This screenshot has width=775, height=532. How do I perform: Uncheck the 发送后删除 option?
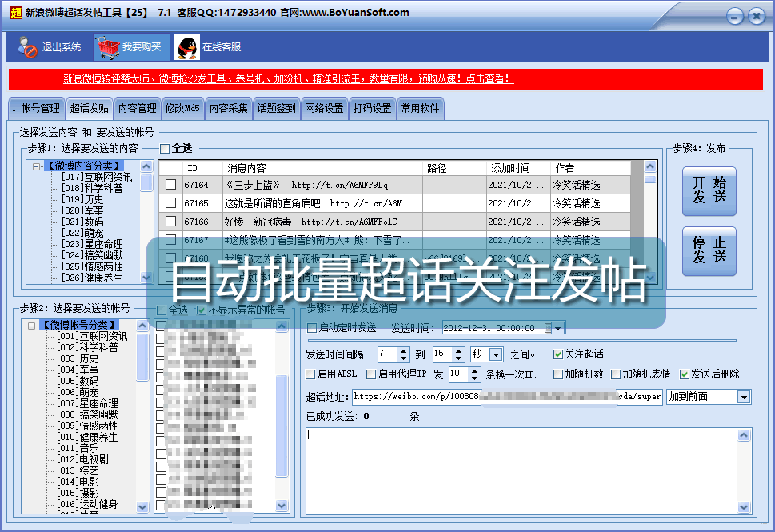click(685, 374)
